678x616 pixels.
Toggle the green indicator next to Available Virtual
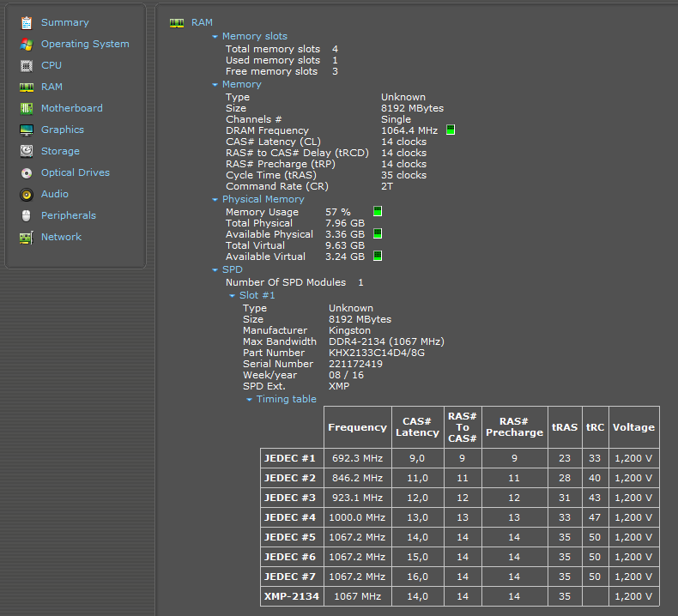pyautogui.click(x=378, y=256)
